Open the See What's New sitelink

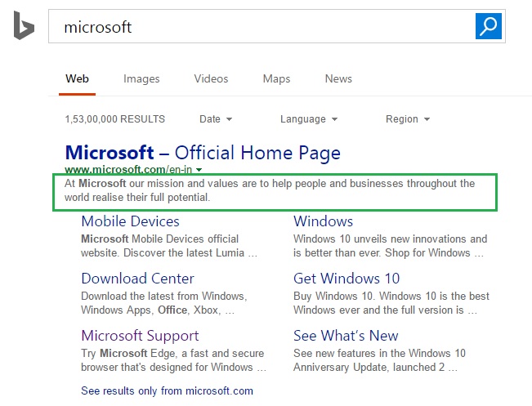click(x=346, y=336)
